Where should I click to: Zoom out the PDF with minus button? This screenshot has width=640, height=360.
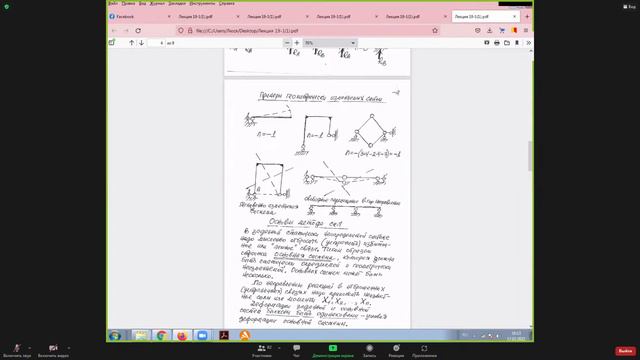coord(287,42)
